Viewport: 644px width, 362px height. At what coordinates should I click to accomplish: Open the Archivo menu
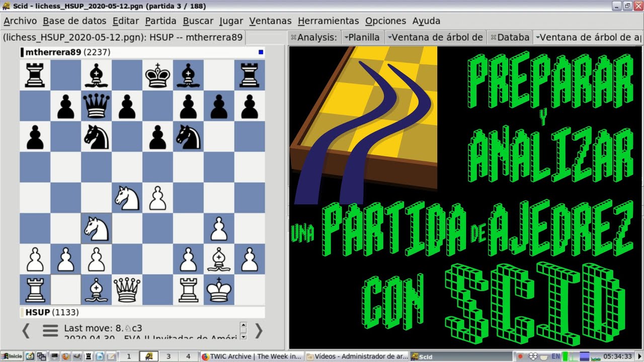pyautogui.click(x=20, y=21)
